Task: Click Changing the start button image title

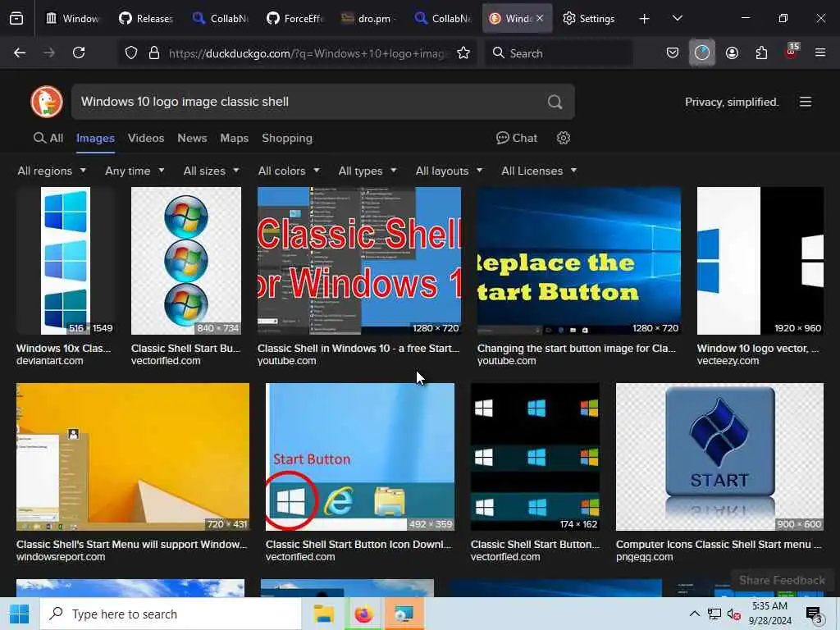Action: pyautogui.click(x=577, y=348)
